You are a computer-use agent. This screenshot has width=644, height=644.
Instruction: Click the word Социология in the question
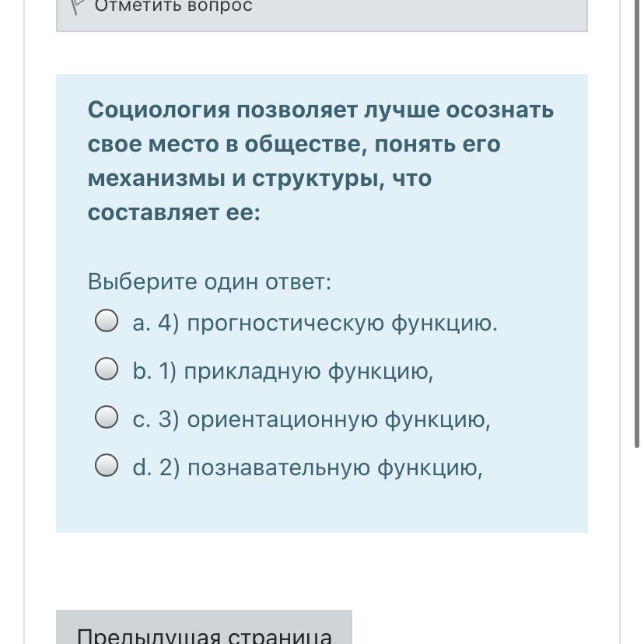(159, 110)
